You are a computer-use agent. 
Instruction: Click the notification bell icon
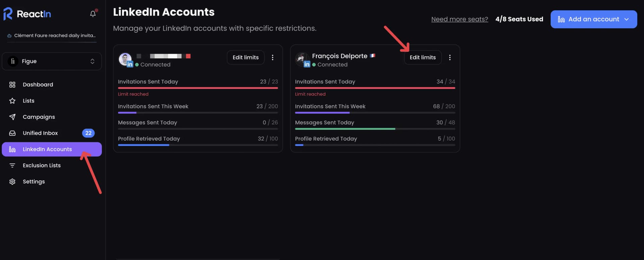(93, 14)
